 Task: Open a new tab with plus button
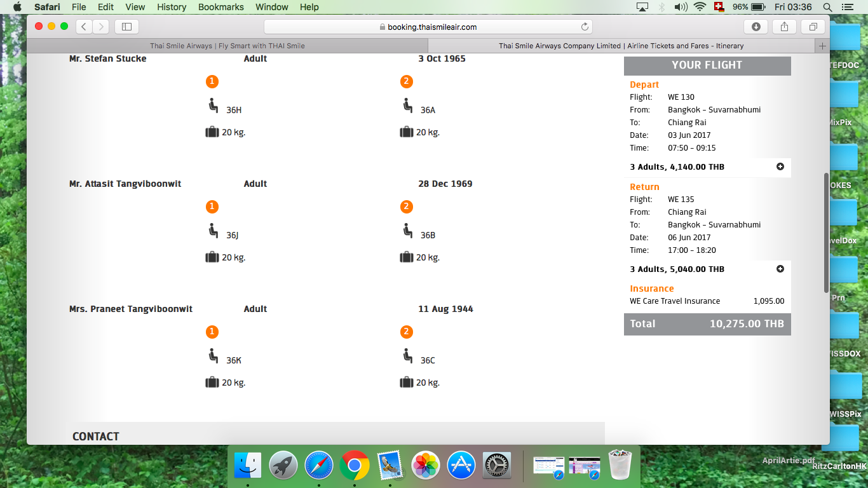[822, 46]
